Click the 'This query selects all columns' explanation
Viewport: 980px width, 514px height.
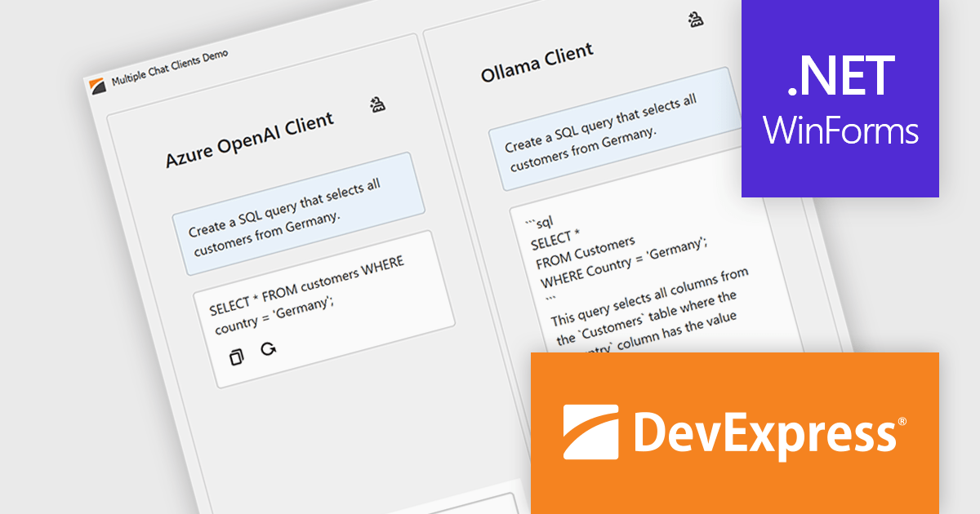(x=650, y=297)
